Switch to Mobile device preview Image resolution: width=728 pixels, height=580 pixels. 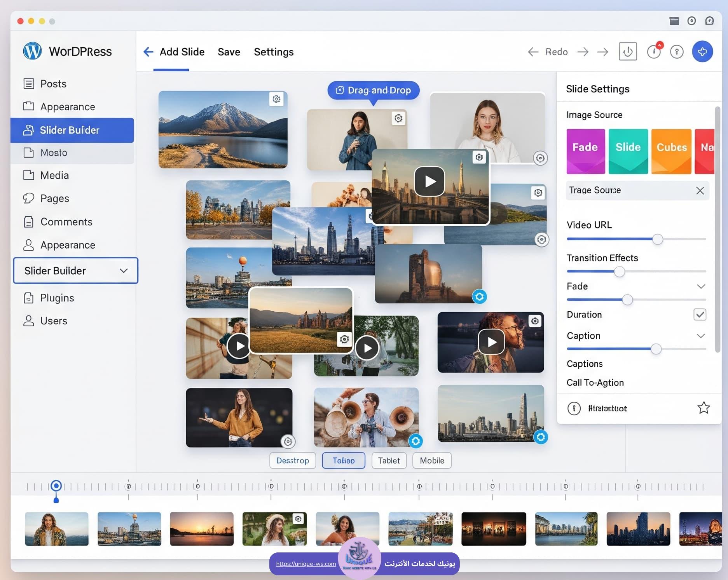pos(432,460)
